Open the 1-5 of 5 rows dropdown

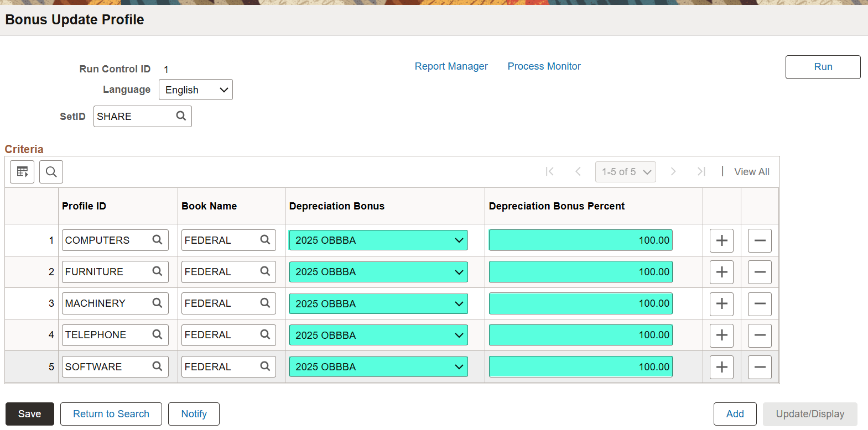click(625, 172)
